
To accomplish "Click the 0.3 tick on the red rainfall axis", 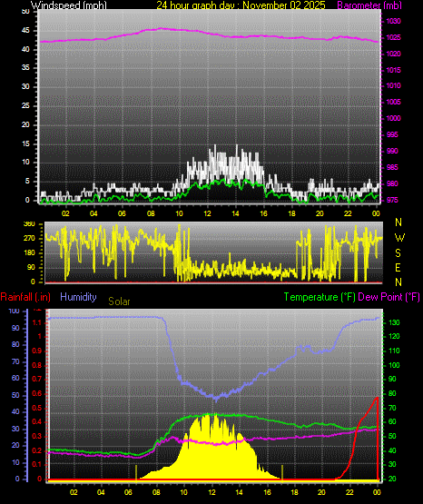I will pyautogui.click(x=37, y=436).
